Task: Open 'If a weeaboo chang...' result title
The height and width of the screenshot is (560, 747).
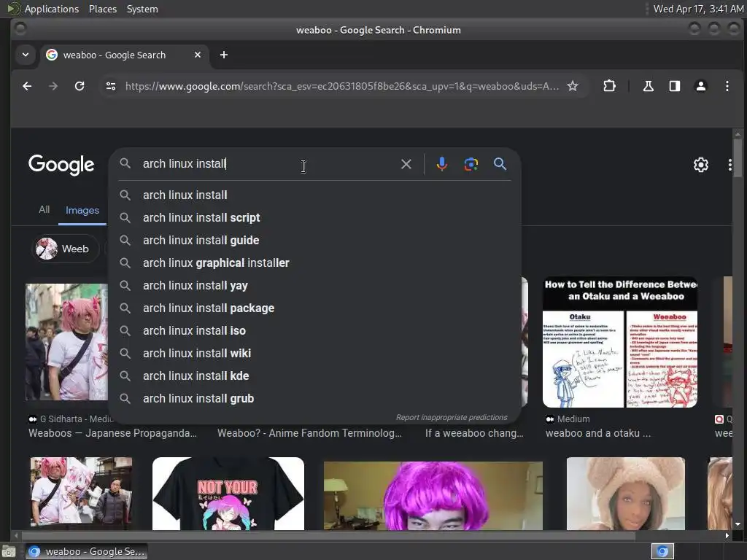Action: [x=474, y=433]
